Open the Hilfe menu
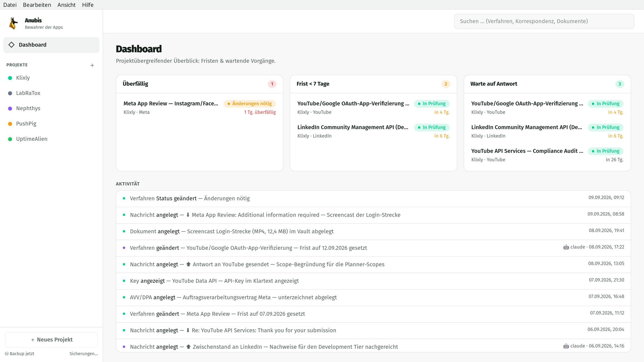Image resolution: width=644 pixels, height=362 pixels. pos(88,5)
